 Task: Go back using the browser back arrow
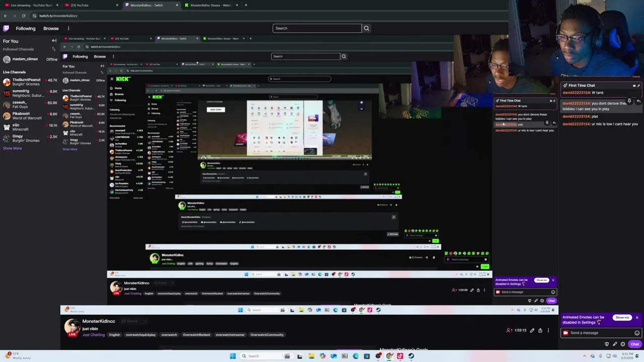pyautogui.click(x=6, y=16)
